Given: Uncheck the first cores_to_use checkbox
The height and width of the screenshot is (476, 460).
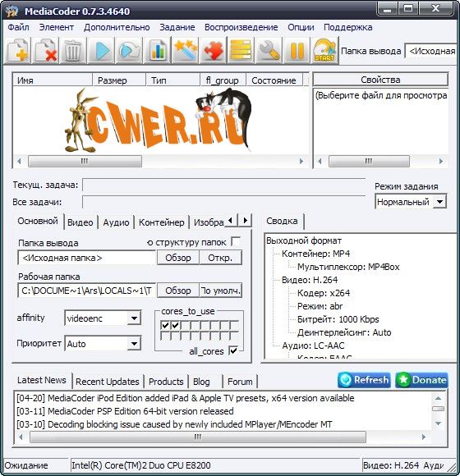Looking at the screenshot, I should 165,326.
